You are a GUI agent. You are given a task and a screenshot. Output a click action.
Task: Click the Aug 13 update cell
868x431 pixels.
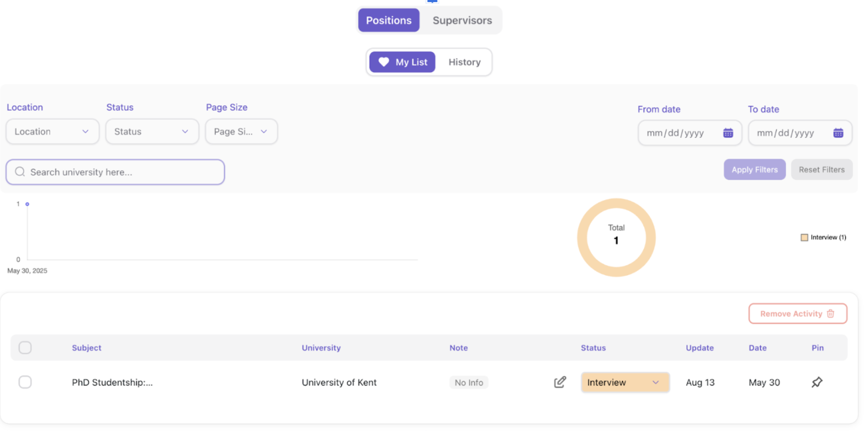click(700, 382)
